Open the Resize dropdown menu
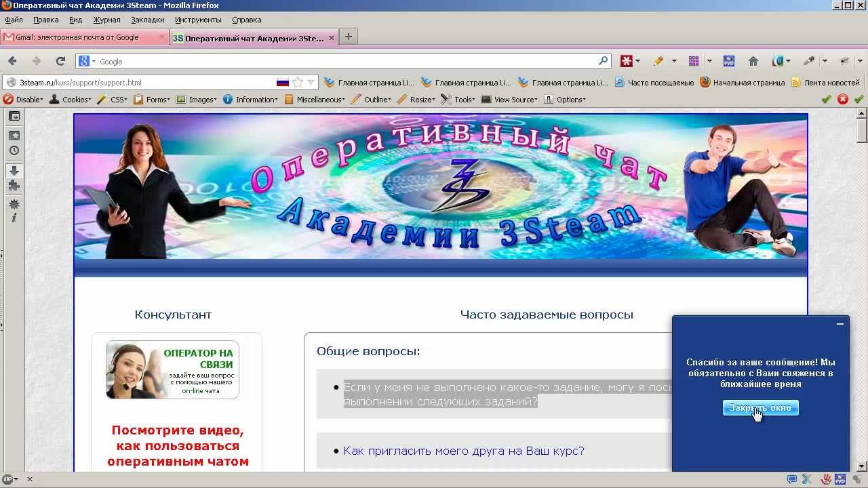Viewport: 868px width, 488px height. (x=416, y=100)
